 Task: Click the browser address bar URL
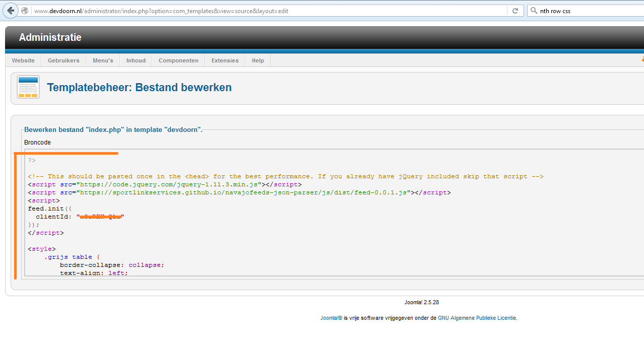point(161,11)
